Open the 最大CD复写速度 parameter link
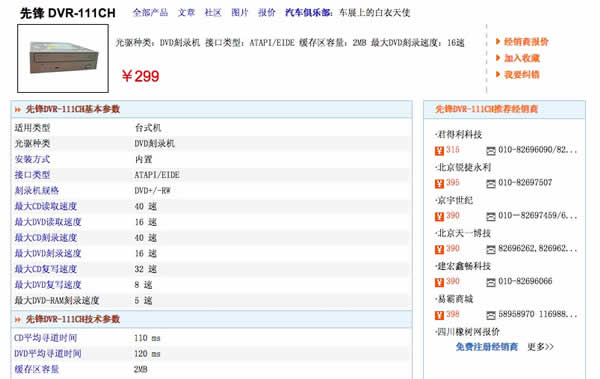This screenshot has height=379, width=600. tap(46, 269)
